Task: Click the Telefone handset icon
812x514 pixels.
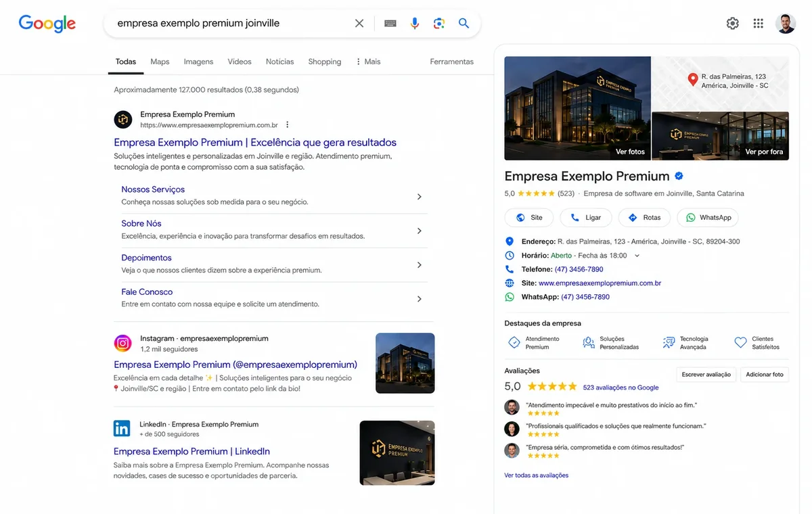Action: click(510, 269)
